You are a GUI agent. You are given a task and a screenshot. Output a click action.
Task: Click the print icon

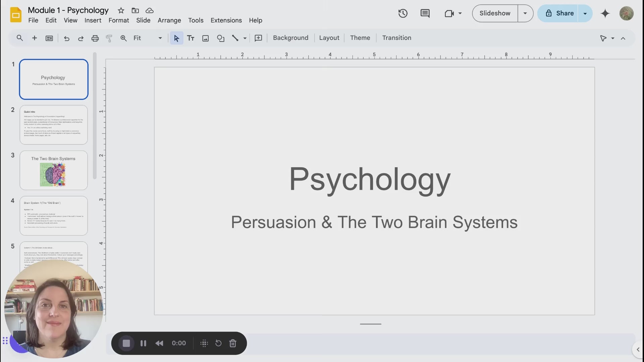[95, 38]
